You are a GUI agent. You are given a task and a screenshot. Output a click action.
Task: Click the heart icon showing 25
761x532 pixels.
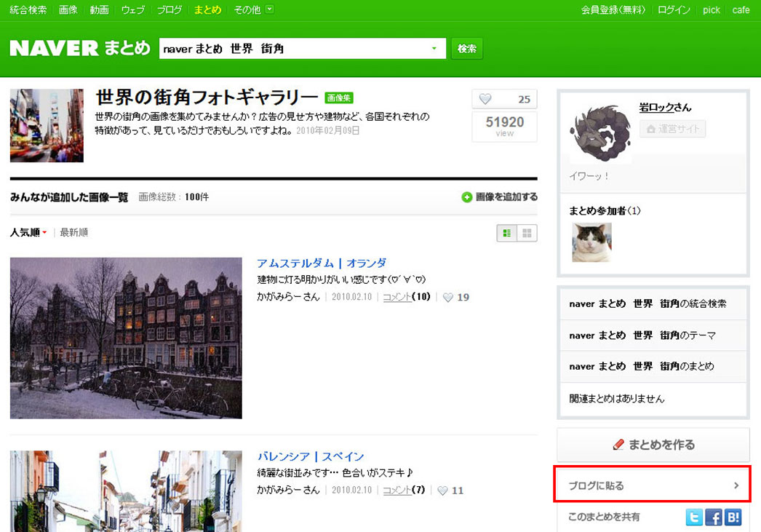(x=485, y=99)
